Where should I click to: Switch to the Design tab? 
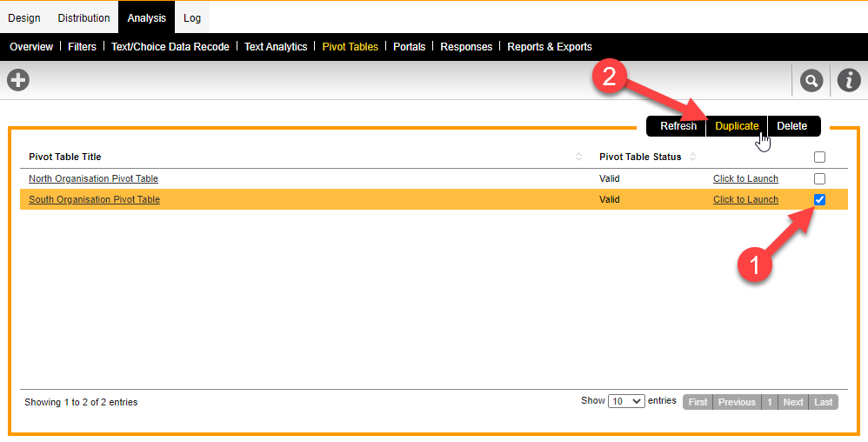click(x=23, y=17)
